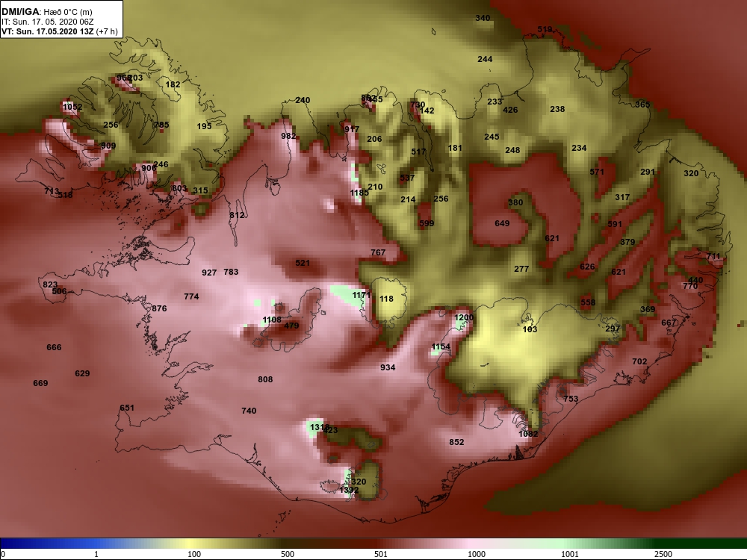The image size is (747, 560).
Task: Click the legend label '2500' on the color scale
Action: 663,554
